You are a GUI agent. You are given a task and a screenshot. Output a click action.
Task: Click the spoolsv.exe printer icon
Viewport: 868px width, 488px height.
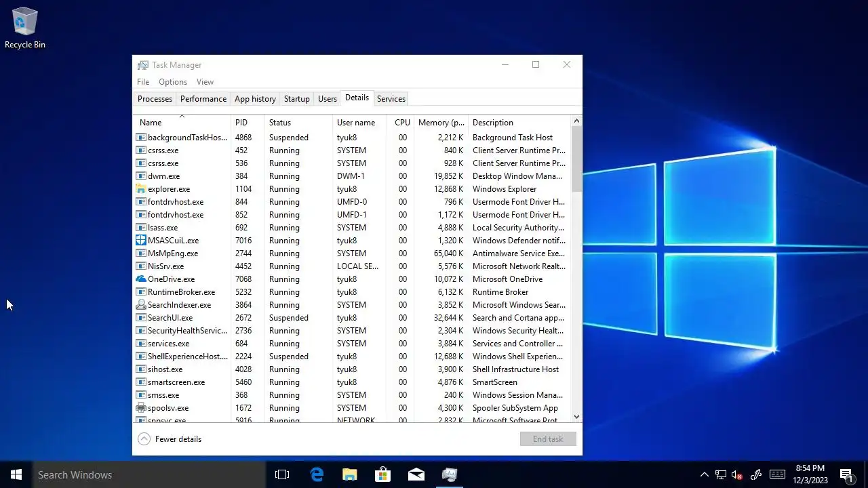click(141, 408)
